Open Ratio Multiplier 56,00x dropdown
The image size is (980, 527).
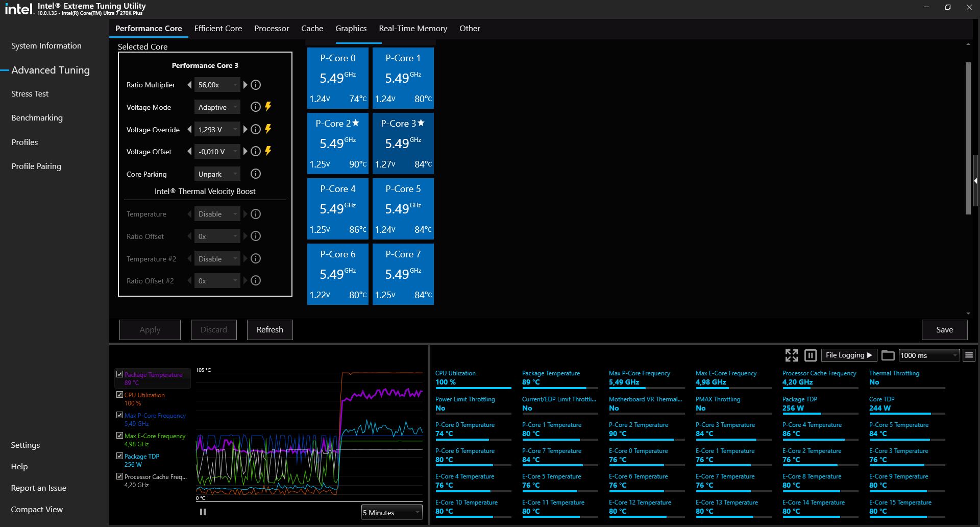217,85
